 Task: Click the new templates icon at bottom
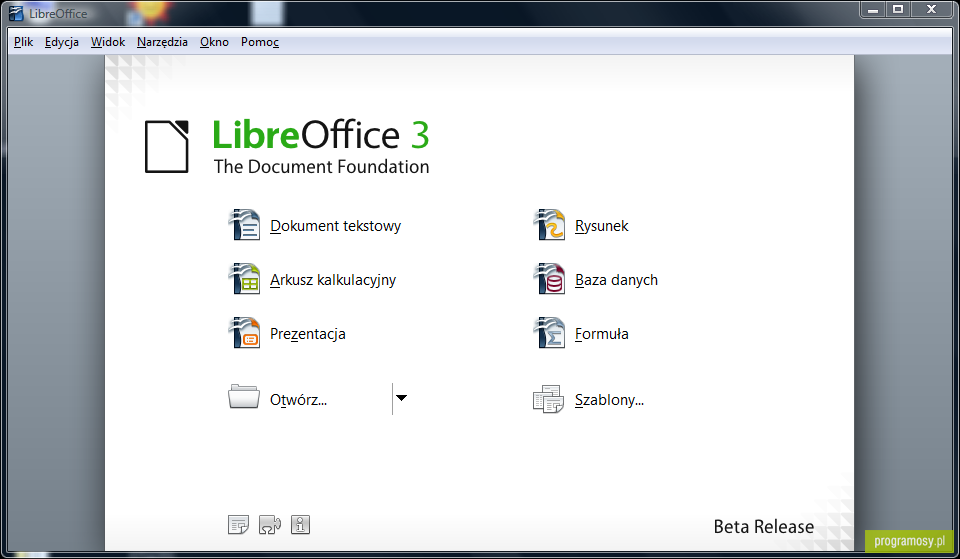tap(238, 525)
